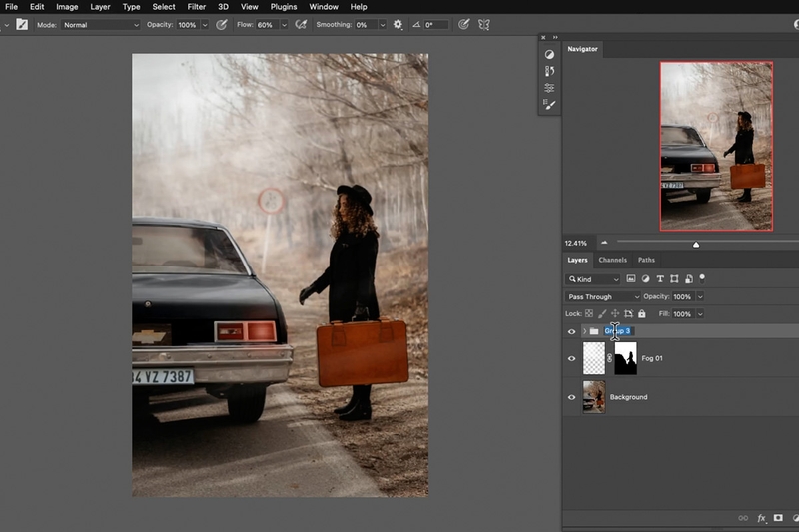
Task: Hide the Group 3 layer group
Action: point(571,332)
